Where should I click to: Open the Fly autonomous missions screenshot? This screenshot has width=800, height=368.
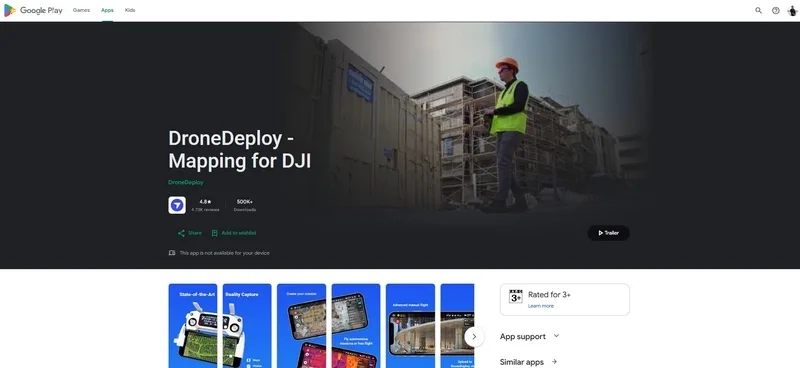[x=356, y=326]
